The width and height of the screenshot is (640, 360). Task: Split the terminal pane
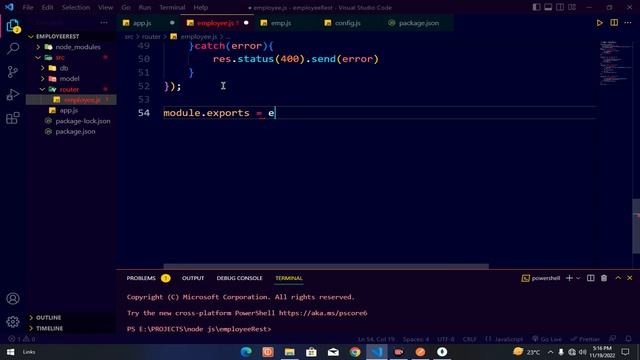(591, 278)
